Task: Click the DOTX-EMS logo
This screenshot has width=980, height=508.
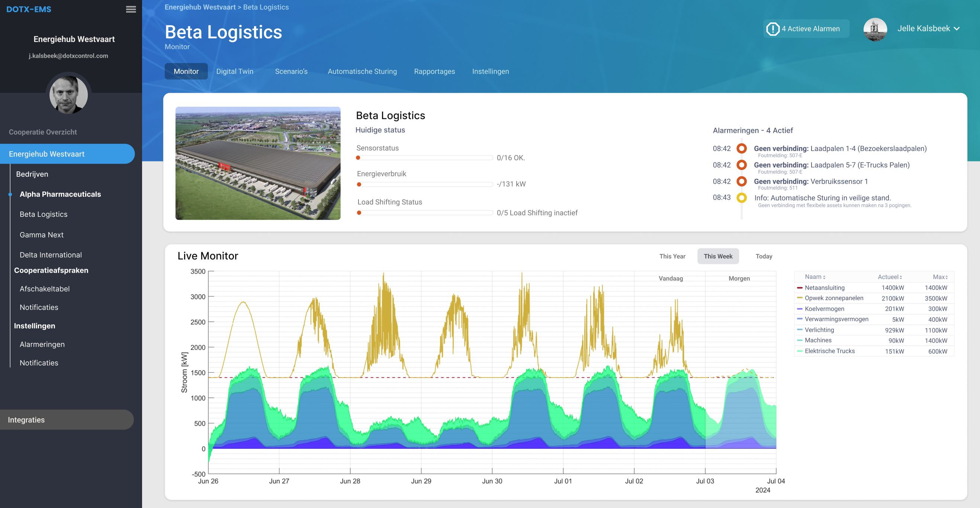Action: pos(29,9)
